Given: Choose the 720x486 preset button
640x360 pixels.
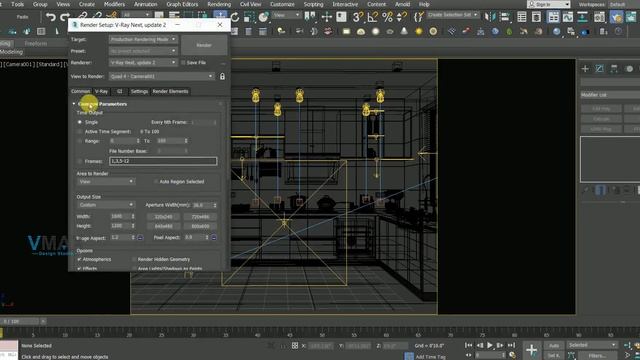Looking at the screenshot, I should pyautogui.click(x=200, y=217).
